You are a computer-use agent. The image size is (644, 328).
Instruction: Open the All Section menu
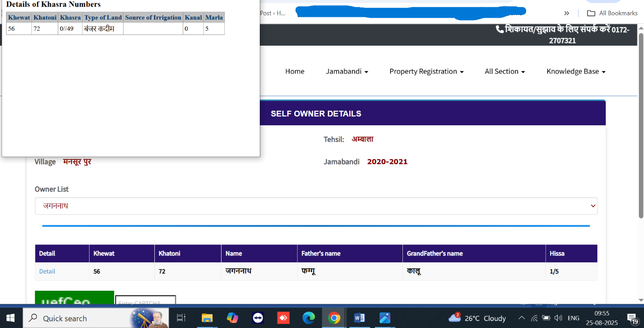coord(505,72)
